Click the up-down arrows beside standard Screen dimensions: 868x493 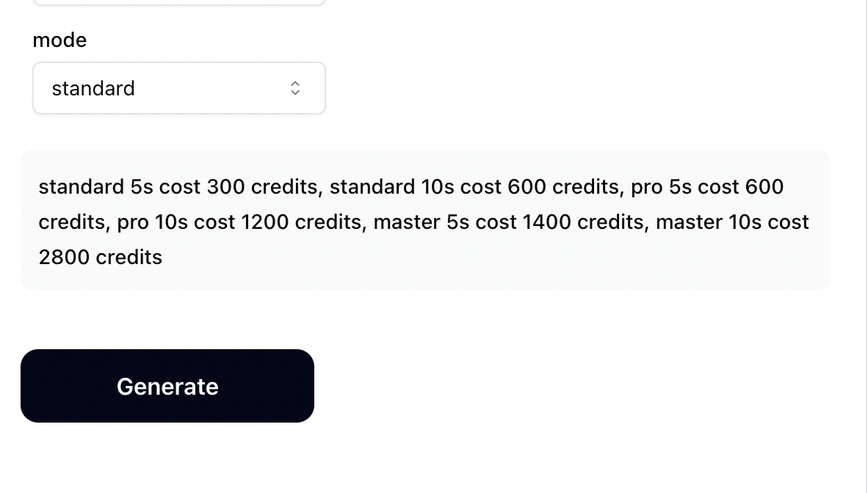click(294, 87)
